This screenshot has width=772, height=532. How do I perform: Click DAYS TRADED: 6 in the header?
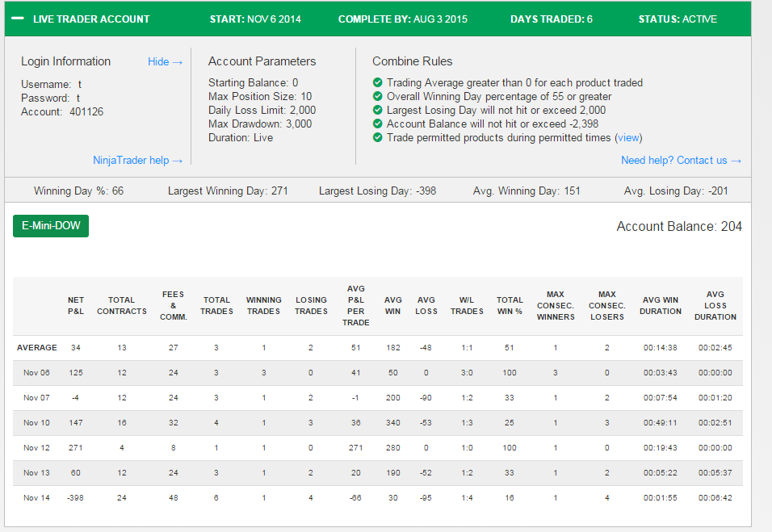click(552, 19)
